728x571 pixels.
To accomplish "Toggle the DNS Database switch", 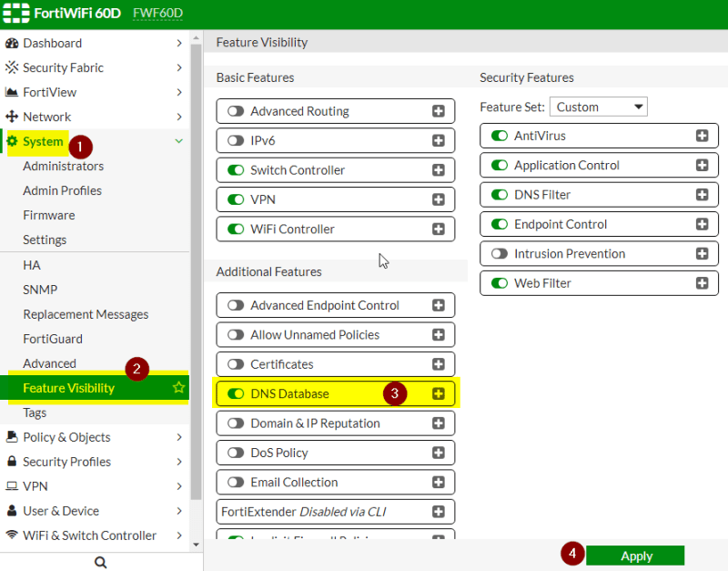I will [x=236, y=393].
